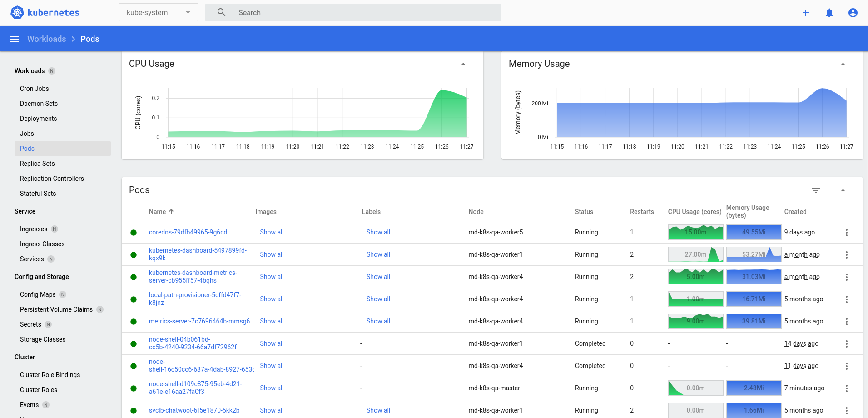This screenshot has width=868, height=418.
Task: Click the N badge beside Secrets
Action: (48, 324)
